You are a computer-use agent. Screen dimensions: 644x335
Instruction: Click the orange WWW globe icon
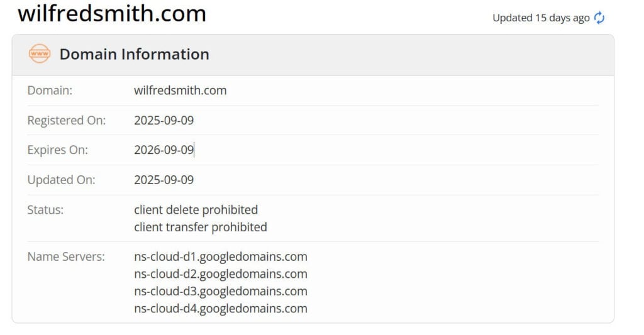tap(39, 54)
